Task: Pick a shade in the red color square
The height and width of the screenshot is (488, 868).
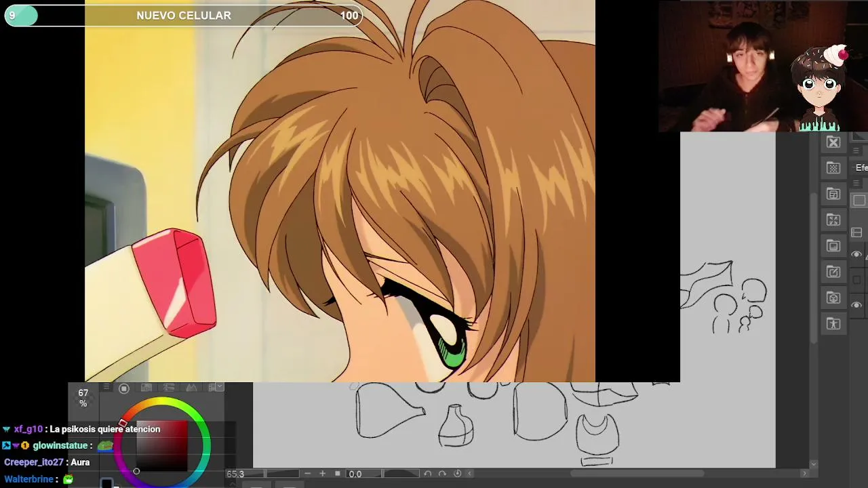Action: point(161,445)
